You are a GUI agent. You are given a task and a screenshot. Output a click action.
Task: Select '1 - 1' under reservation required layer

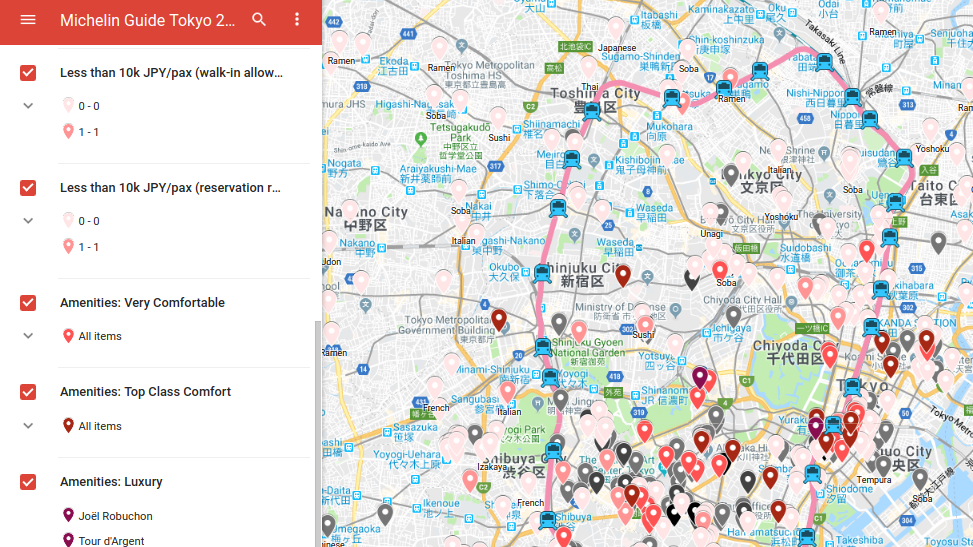click(x=89, y=247)
